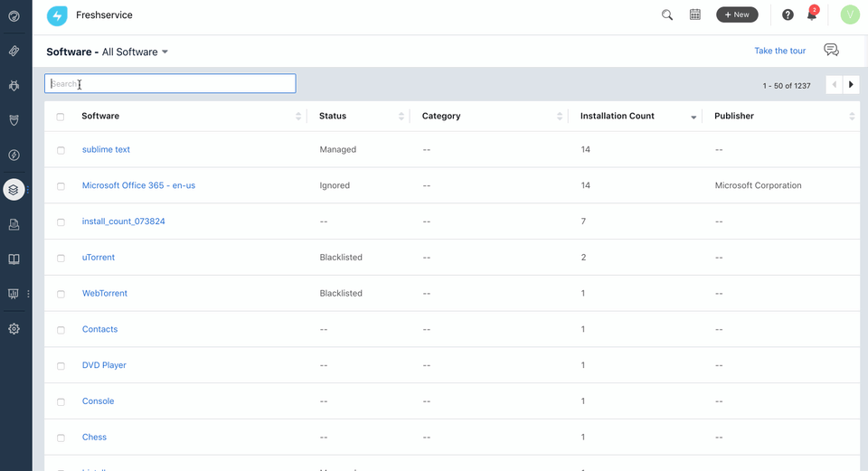The height and width of the screenshot is (471, 868).
Task: Tick the checkbox for sublime text
Action: coord(61,150)
